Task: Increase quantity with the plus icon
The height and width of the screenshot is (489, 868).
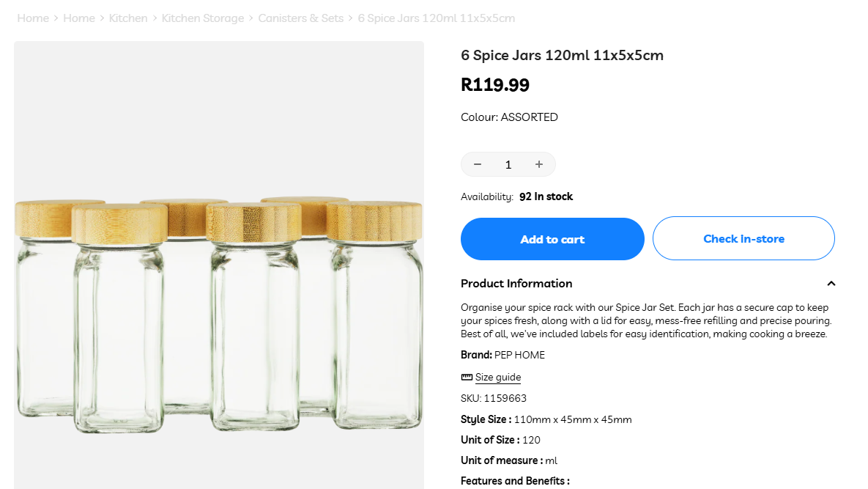Action: coord(539,164)
